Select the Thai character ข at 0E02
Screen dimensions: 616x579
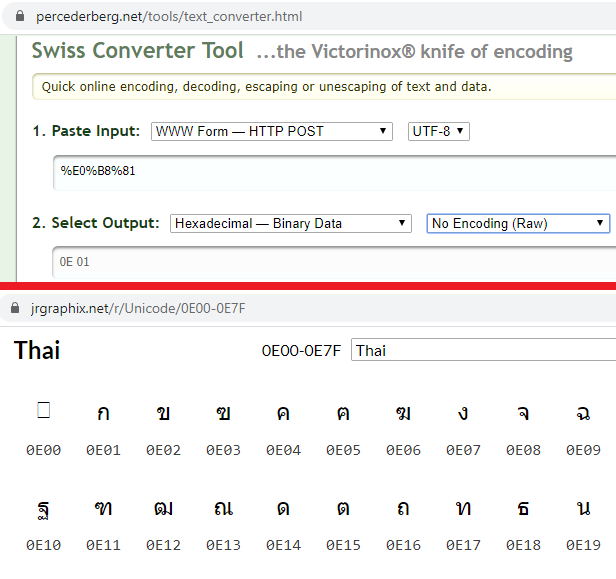(x=163, y=414)
